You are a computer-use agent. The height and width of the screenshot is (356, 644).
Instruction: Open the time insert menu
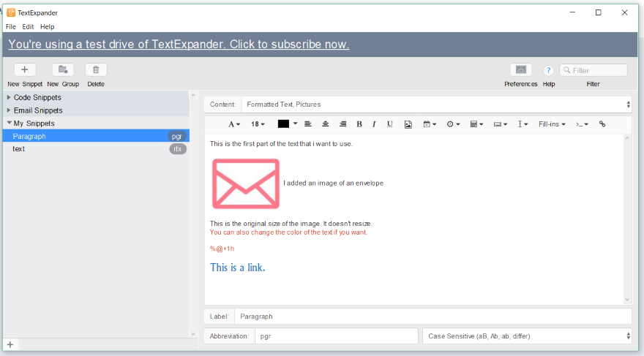[x=454, y=124]
